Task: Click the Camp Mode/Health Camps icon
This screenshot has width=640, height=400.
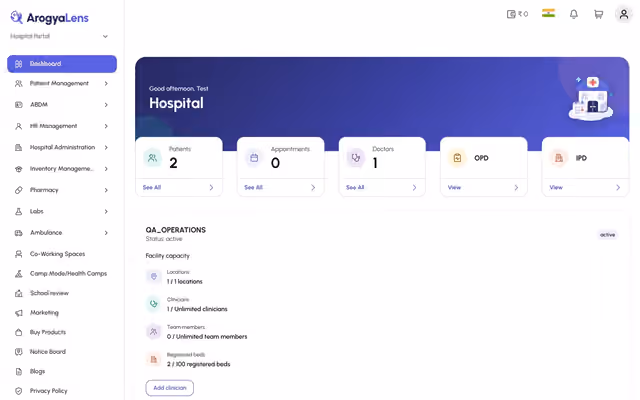Action: click(19, 273)
